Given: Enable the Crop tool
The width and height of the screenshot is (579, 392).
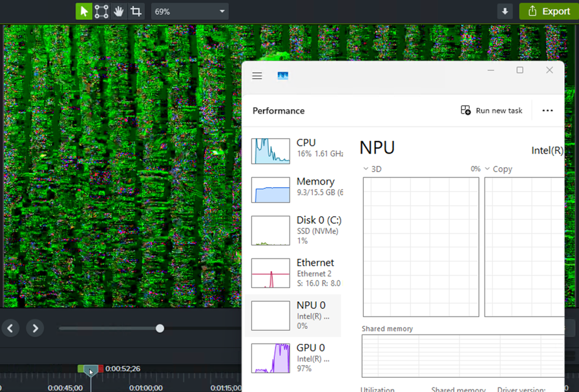Looking at the screenshot, I should (x=136, y=11).
